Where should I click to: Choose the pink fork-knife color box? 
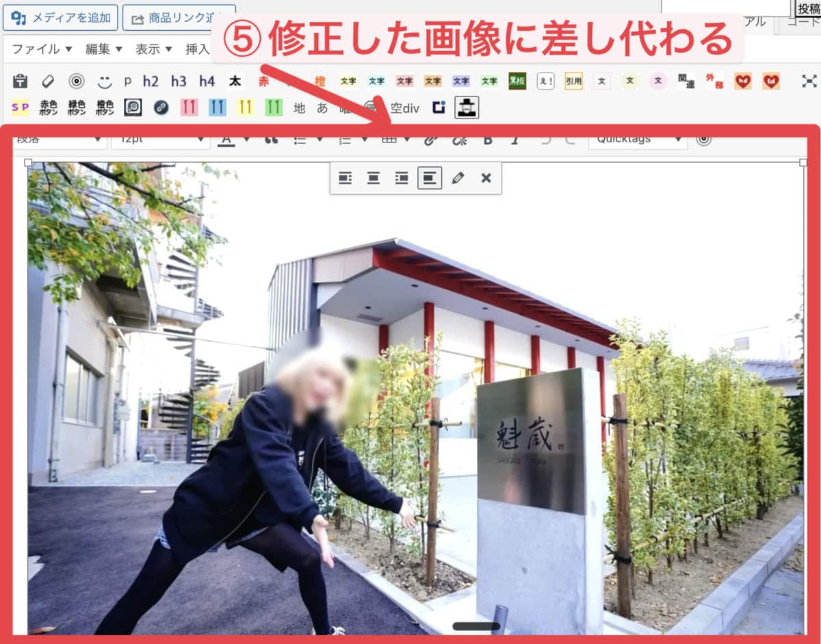click(x=190, y=107)
